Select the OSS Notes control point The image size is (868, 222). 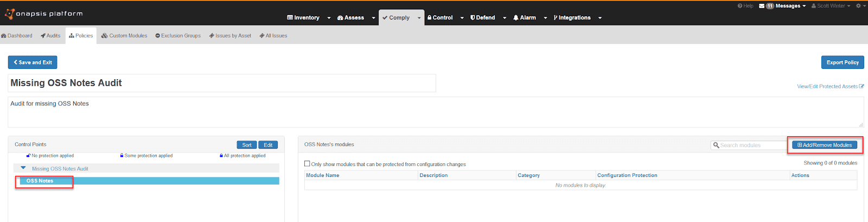40,181
